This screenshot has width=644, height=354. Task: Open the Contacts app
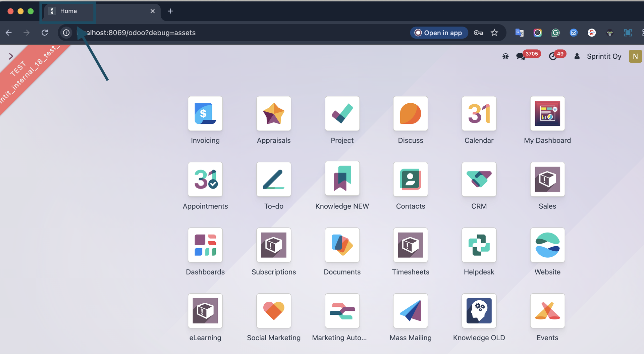411,179
